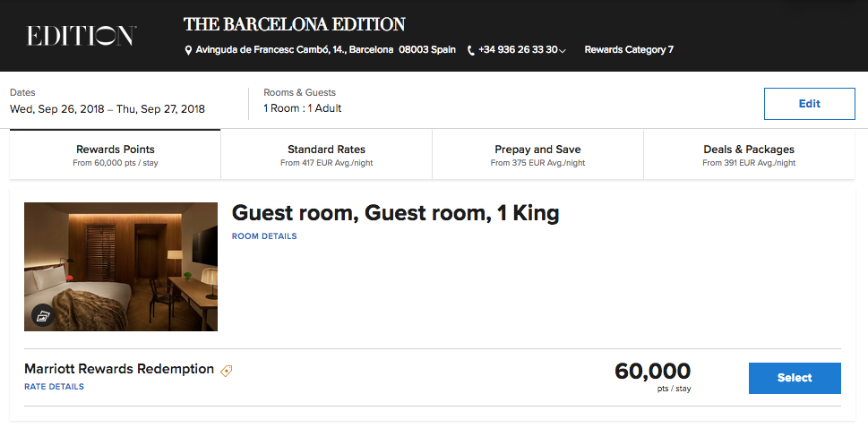The width and height of the screenshot is (868, 428).
Task: Click the hotel address link
Action: 326,50
